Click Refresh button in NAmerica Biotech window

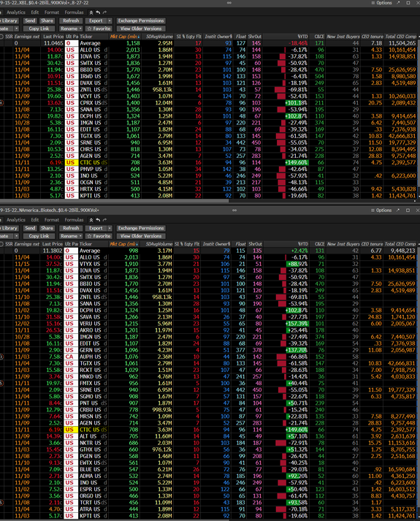click(x=71, y=228)
